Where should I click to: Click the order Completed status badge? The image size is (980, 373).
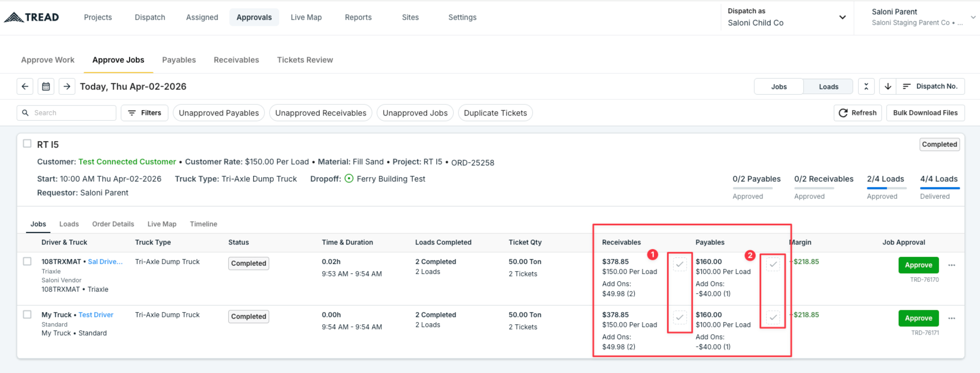[939, 144]
